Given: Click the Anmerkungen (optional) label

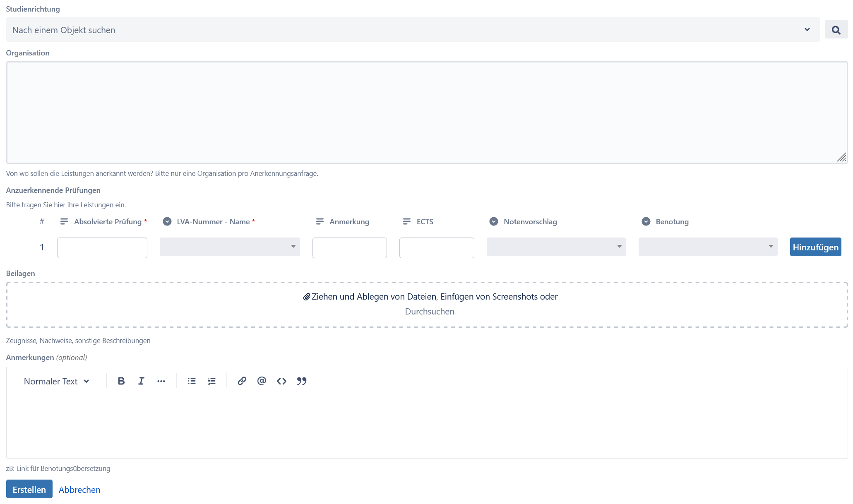Looking at the screenshot, I should (46, 358).
